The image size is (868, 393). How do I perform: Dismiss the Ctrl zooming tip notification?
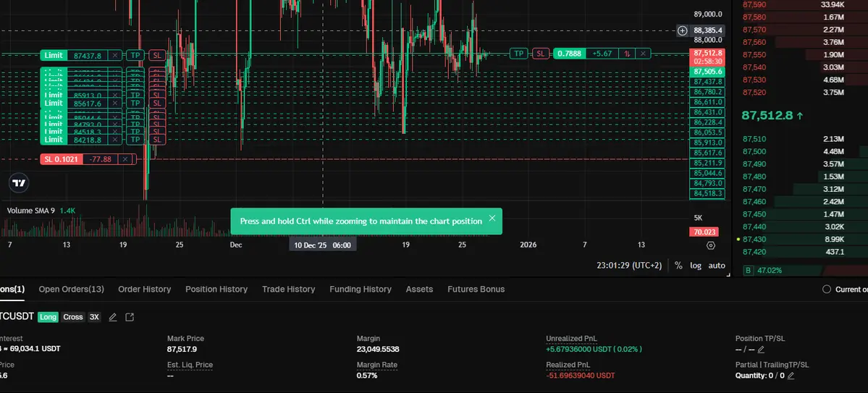pos(492,218)
